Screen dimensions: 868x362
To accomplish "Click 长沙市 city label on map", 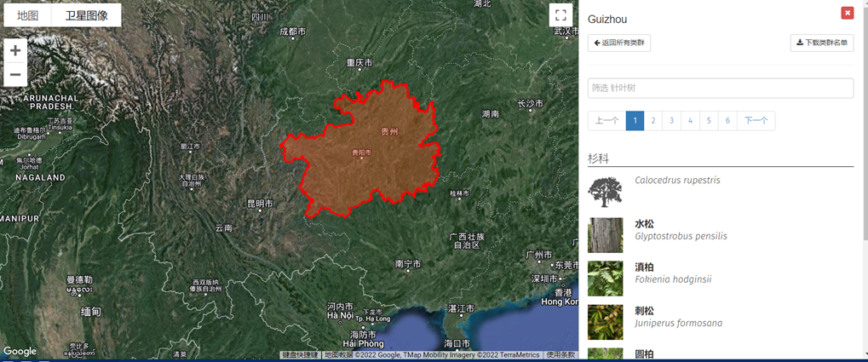I will (531, 104).
